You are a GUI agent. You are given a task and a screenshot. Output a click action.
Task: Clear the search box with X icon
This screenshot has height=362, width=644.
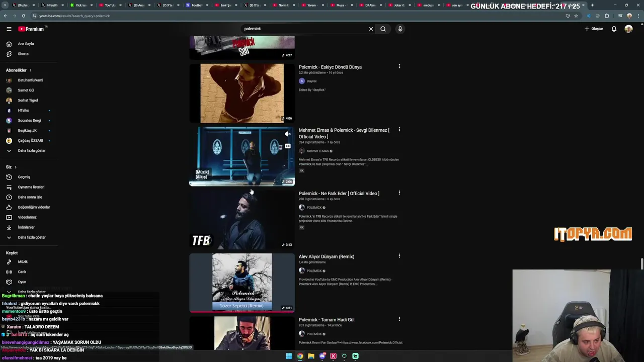point(371,29)
